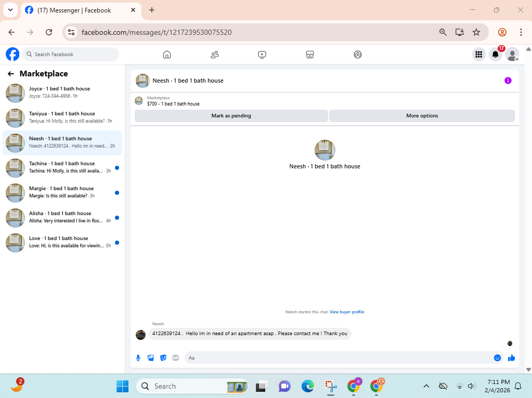This screenshot has height=398, width=532.
Task: Close the Messenger browser tab
Action: (133, 10)
